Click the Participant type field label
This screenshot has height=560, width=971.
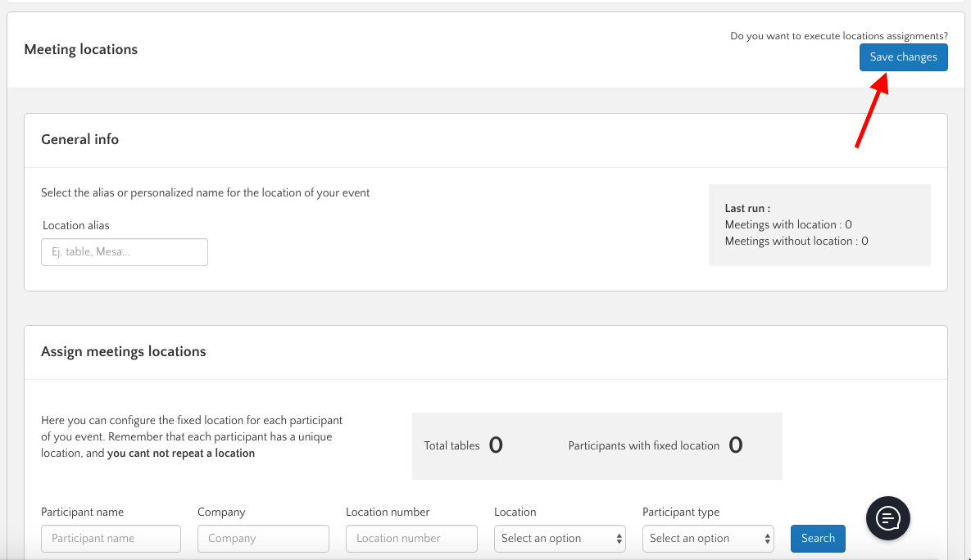coord(681,513)
